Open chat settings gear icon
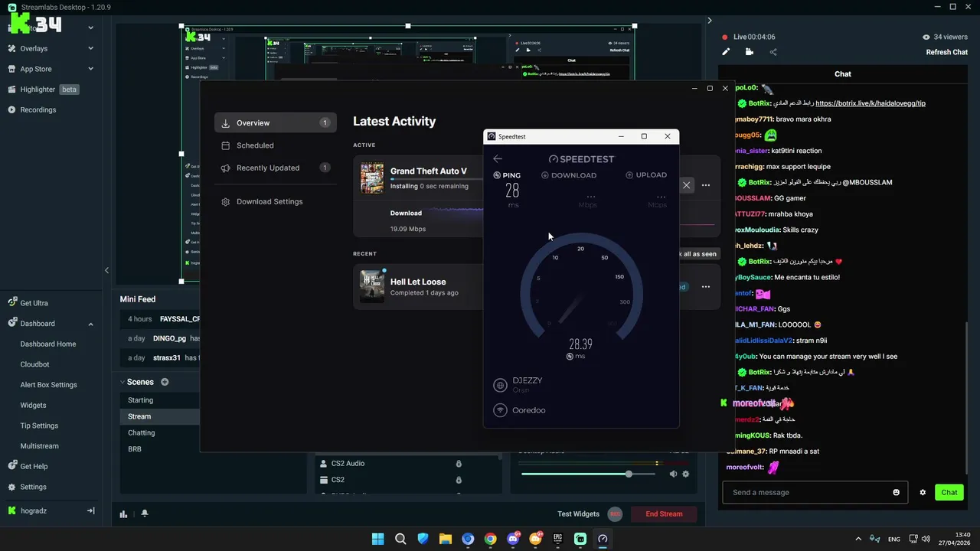This screenshot has width=980, height=551. [923, 492]
